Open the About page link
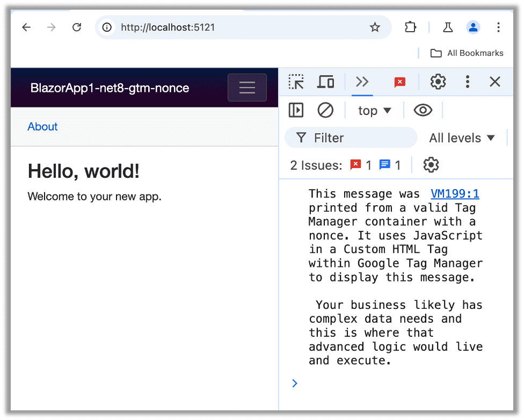Screen dimensions: 524x420 click(x=42, y=127)
